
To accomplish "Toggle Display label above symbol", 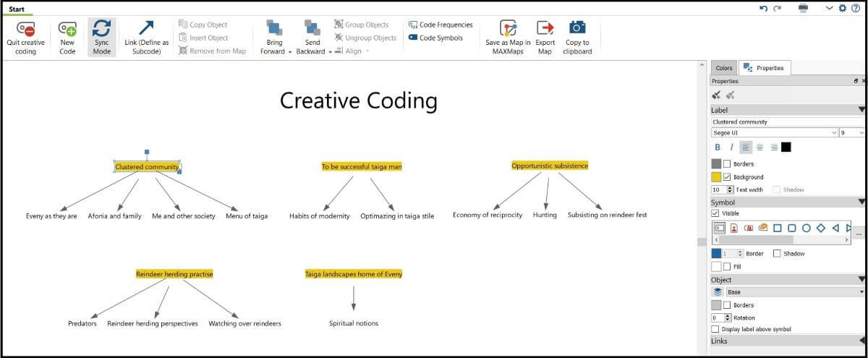I will point(715,329).
